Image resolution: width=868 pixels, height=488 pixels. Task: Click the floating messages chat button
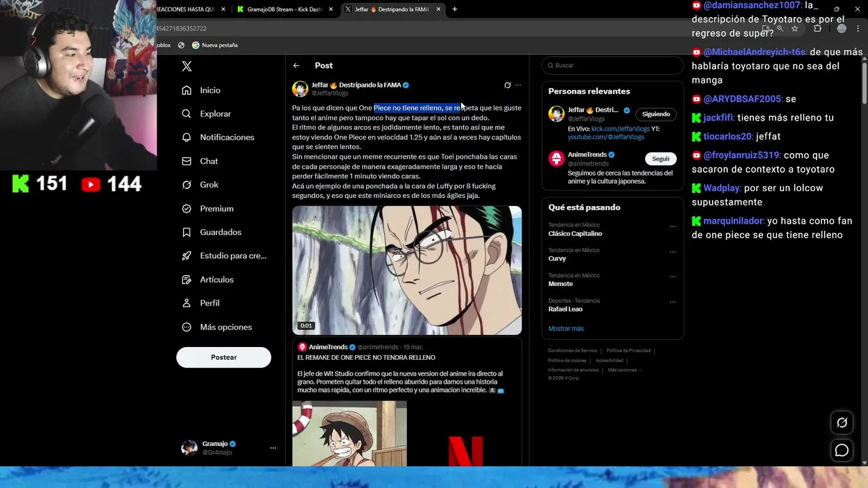click(x=842, y=450)
